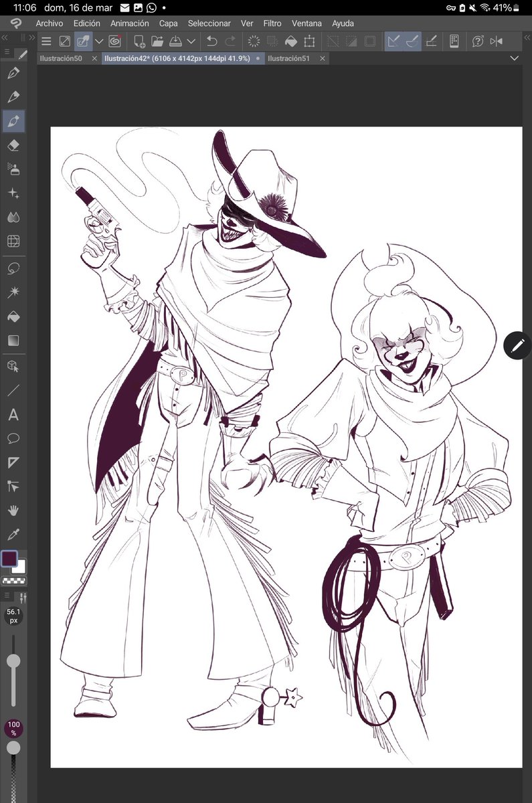Undo the last action
The height and width of the screenshot is (803, 532).
(212, 41)
